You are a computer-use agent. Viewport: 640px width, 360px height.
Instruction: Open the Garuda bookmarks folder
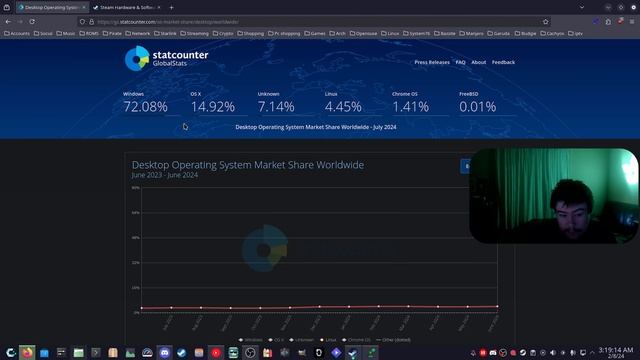[498, 33]
